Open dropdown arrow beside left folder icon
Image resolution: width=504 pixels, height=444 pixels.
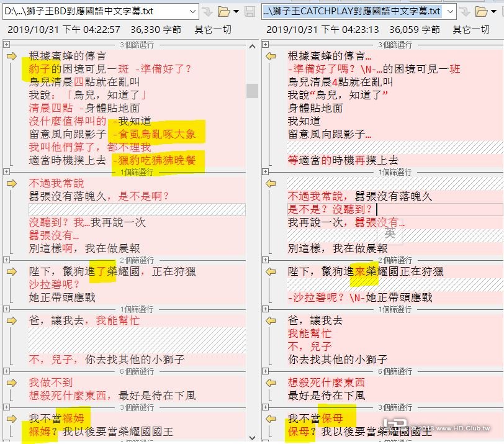pos(236,12)
